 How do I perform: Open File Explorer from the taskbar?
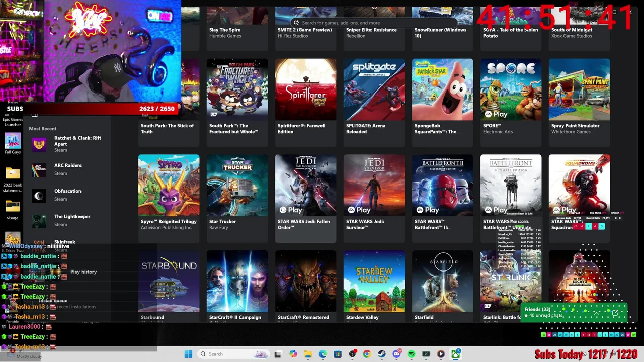pyautogui.click(x=308, y=354)
